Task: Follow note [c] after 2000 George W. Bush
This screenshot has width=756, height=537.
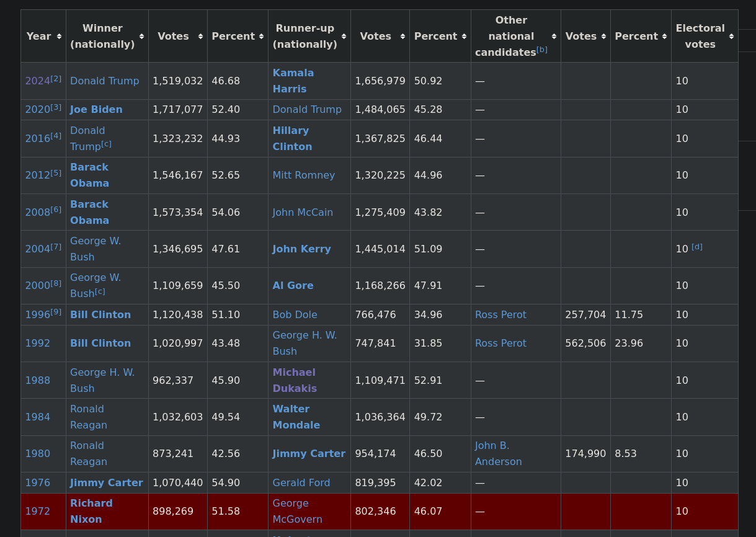Action: point(100,291)
